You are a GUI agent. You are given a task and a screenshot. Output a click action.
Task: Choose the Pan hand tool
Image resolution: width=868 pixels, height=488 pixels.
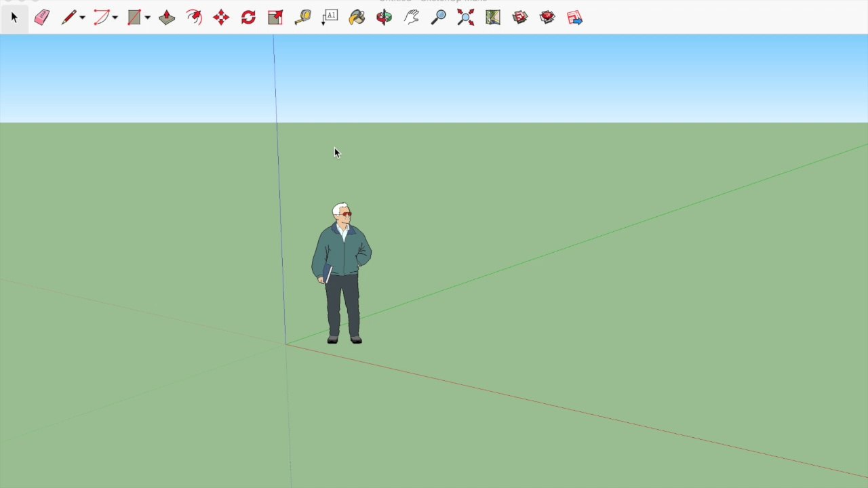pos(411,18)
